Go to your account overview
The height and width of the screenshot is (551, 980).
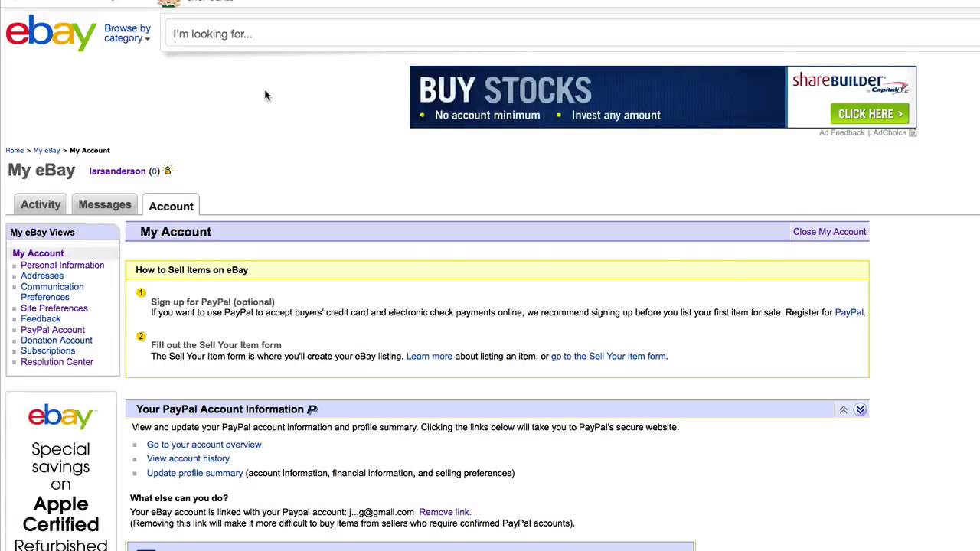point(204,445)
